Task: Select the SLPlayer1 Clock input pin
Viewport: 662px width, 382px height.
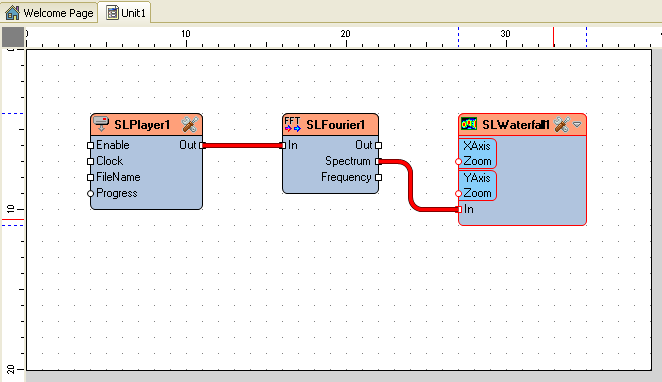Action: (90, 162)
